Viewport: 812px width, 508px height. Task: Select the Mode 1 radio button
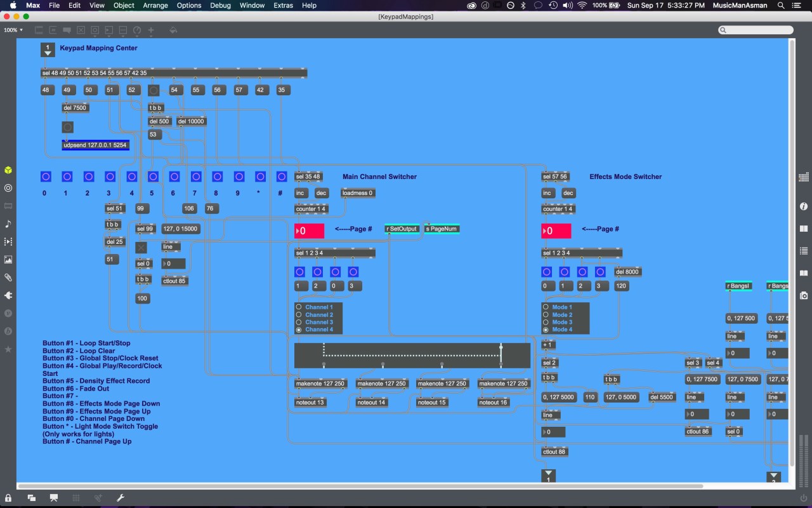[x=546, y=307]
